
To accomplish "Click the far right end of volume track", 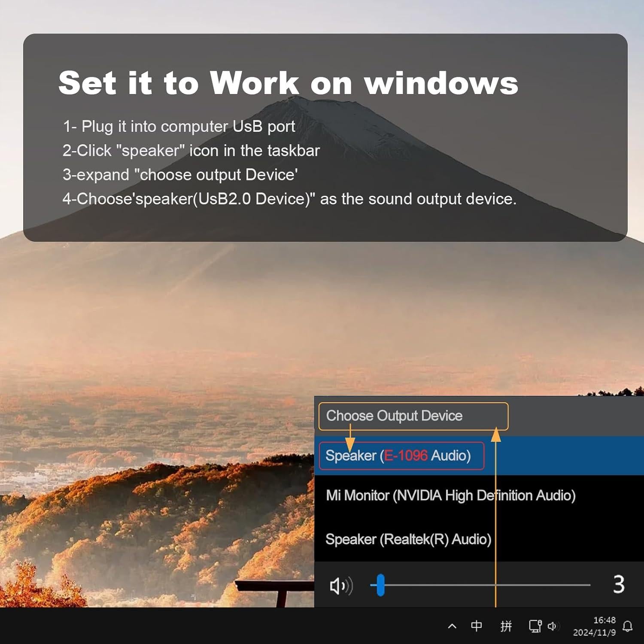I will 589,585.
